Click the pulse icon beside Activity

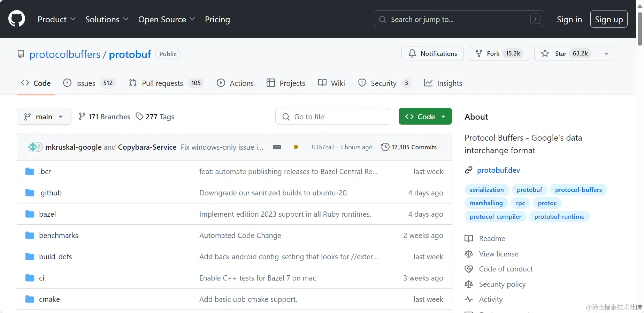(x=469, y=299)
